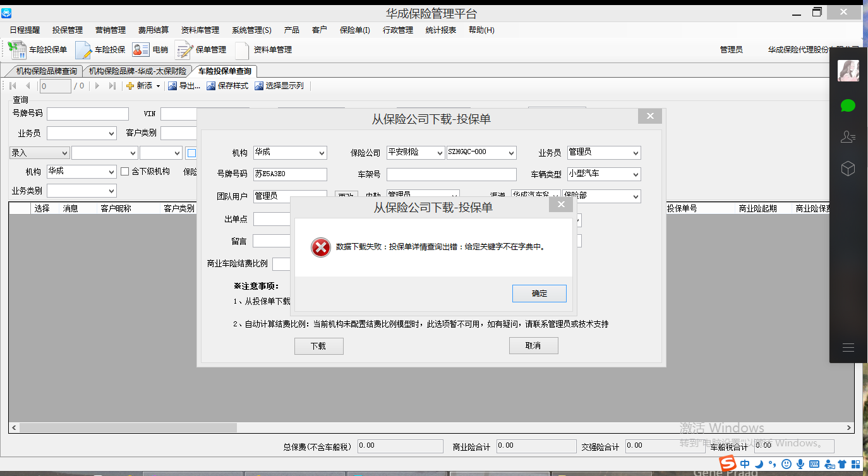Click the 车险投保单 toolbar icon
This screenshot has height=476, width=868.
17,50
